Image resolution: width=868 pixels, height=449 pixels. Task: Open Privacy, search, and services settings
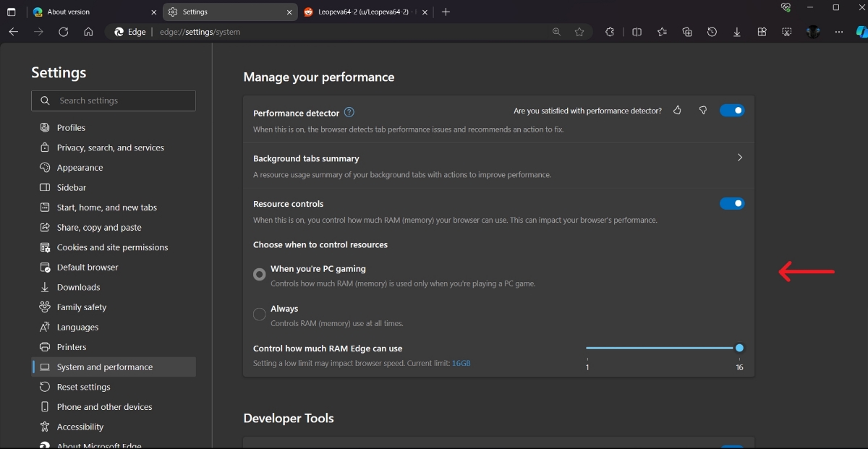[110, 147]
